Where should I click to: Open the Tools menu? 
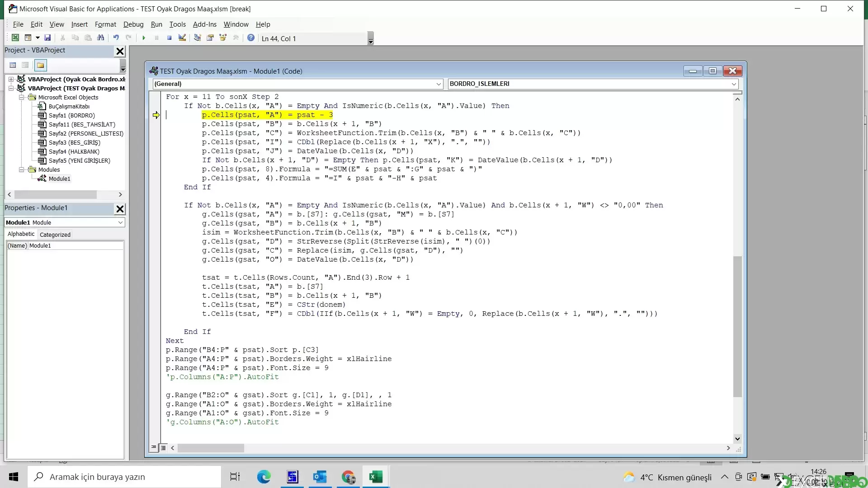point(178,24)
